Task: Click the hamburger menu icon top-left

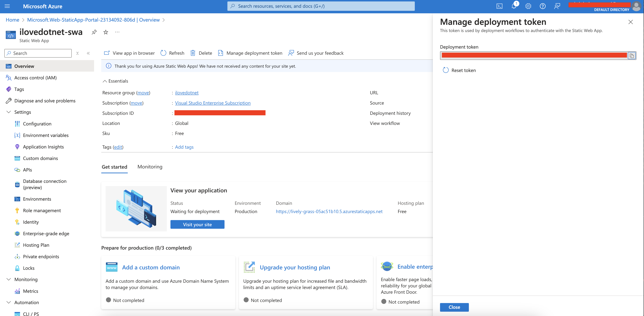Action: point(7,6)
